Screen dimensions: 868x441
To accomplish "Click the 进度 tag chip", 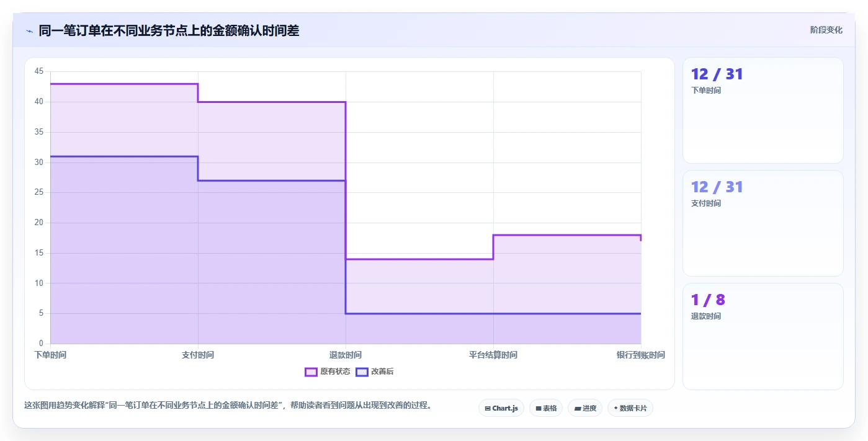I will pos(585,408).
